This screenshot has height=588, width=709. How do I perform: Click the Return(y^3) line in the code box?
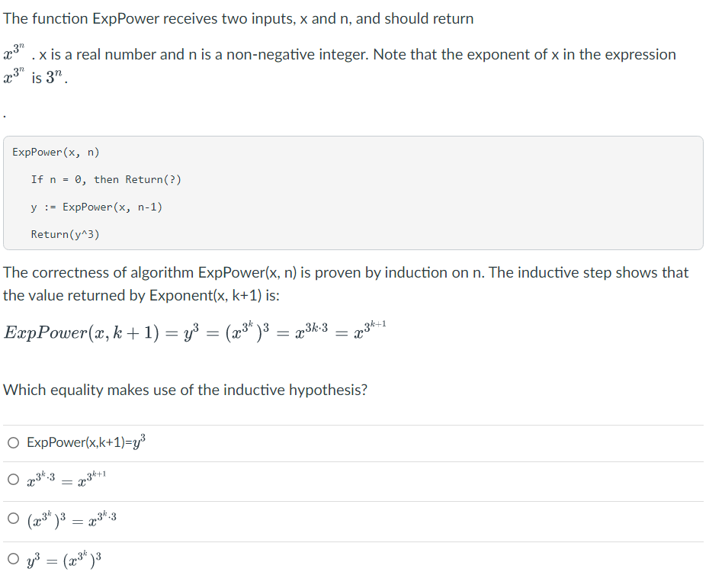[x=64, y=234]
